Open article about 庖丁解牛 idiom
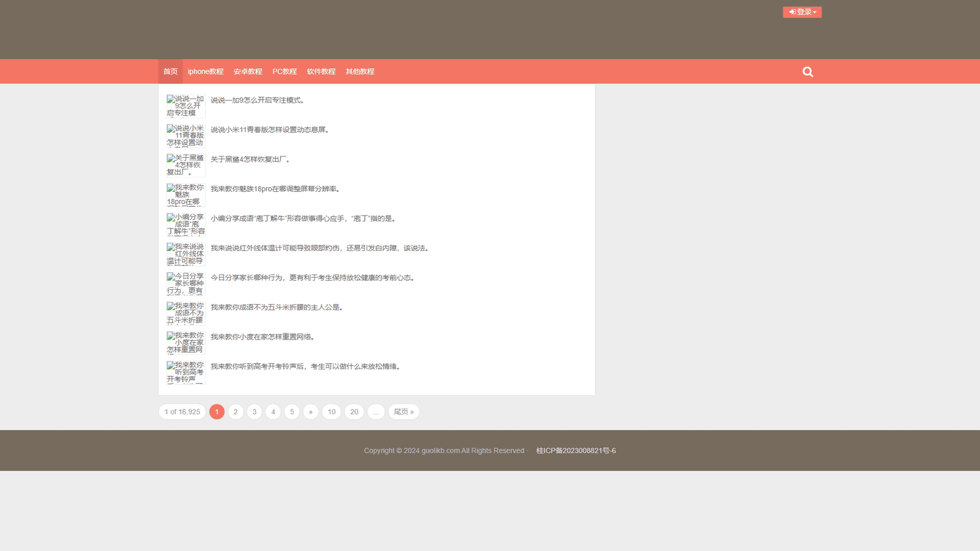 [303, 218]
